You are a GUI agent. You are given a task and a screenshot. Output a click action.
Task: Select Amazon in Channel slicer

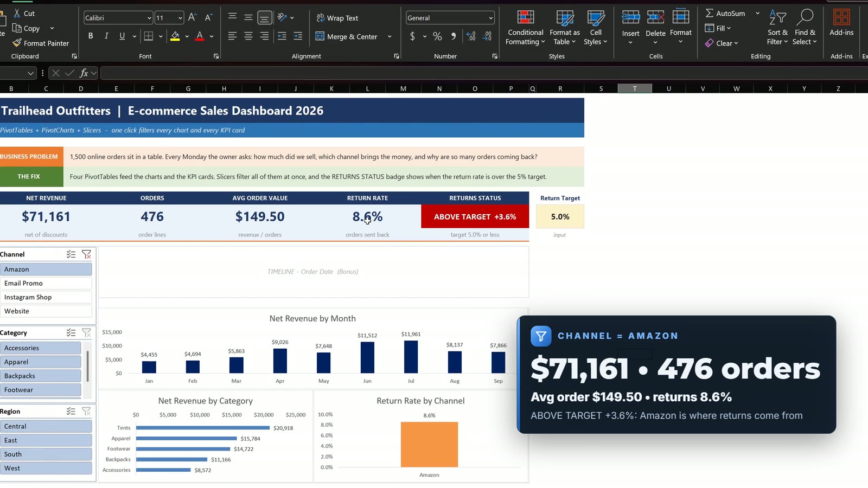tap(46, 269)
